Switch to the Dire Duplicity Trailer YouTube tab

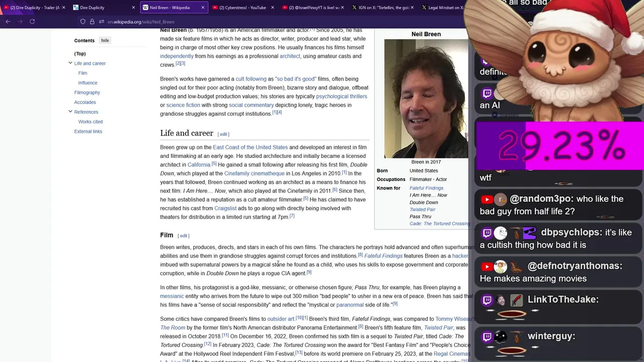[x=34, y=8]
